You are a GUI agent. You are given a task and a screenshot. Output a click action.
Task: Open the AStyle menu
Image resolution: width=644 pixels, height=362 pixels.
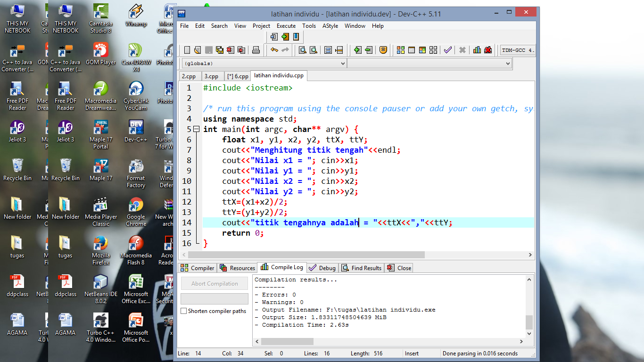click(x=330, y=26)
